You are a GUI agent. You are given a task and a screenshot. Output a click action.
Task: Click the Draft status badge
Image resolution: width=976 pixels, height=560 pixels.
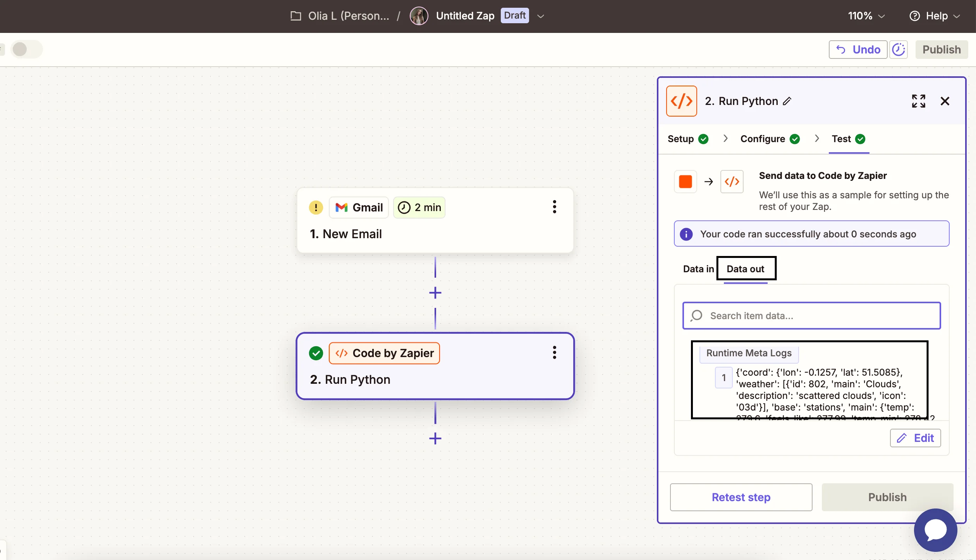(515, 15)
